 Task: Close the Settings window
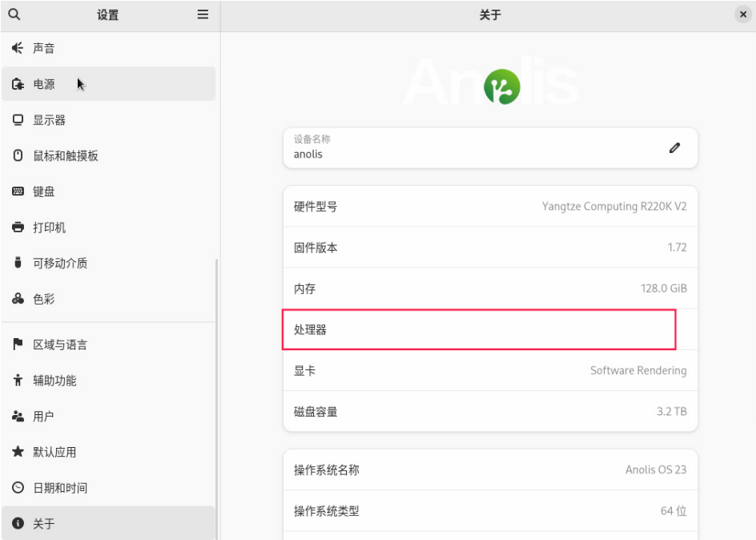click(742, 14)
